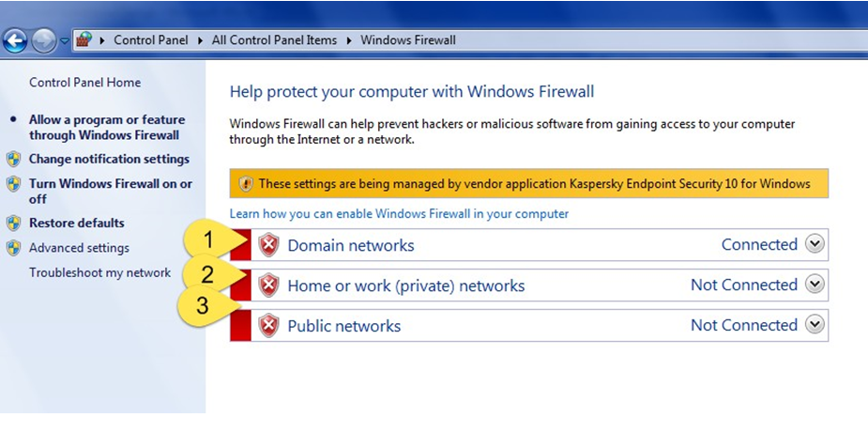Open Learn how you can enable Windows Firewall link

(399, 213)
